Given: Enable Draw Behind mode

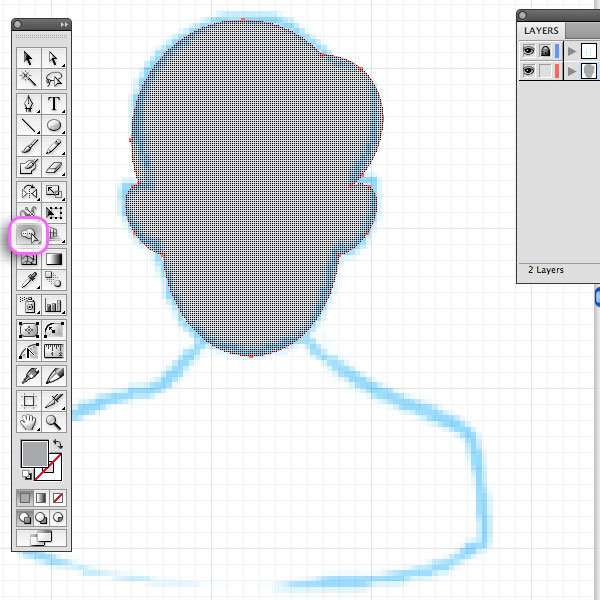Looking at the screenshot, I should (x=41, y=518).
